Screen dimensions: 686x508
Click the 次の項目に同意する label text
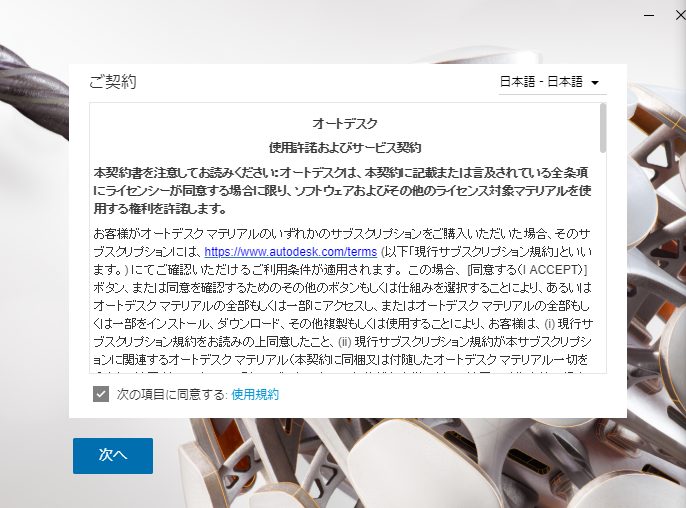[172, 394]
